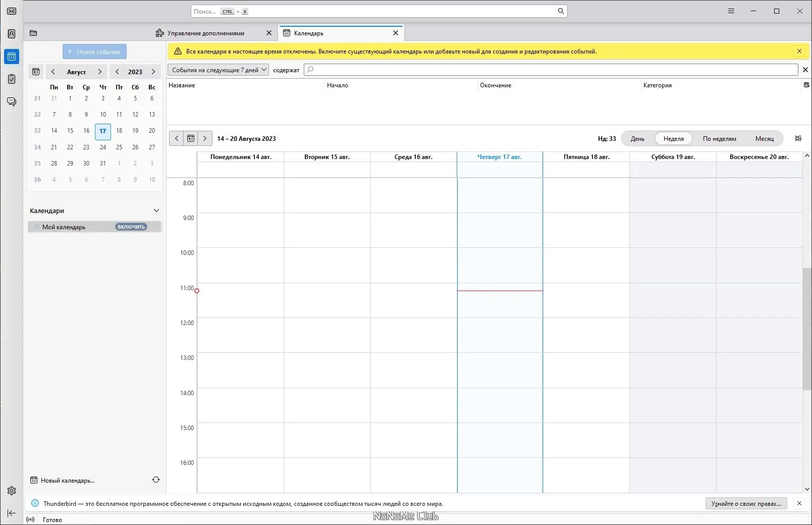Select day 25 in mini calendar

[x=119, y=147]
